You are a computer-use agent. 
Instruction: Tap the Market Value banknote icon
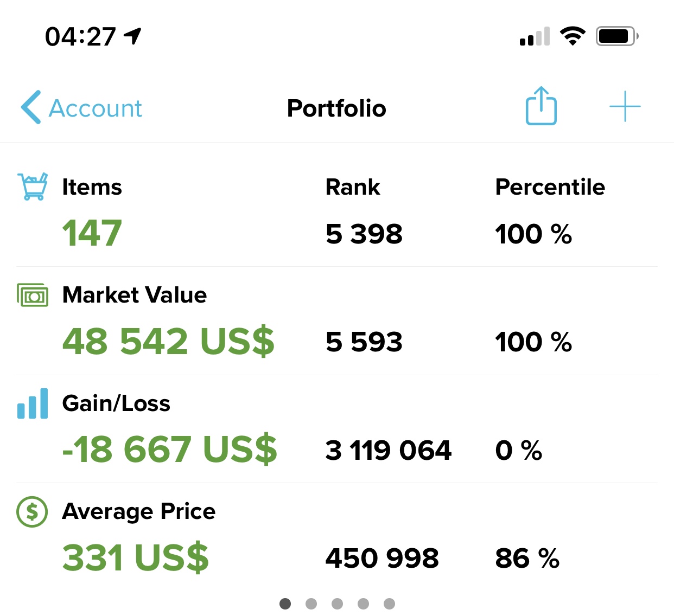(x=33, y=295)
